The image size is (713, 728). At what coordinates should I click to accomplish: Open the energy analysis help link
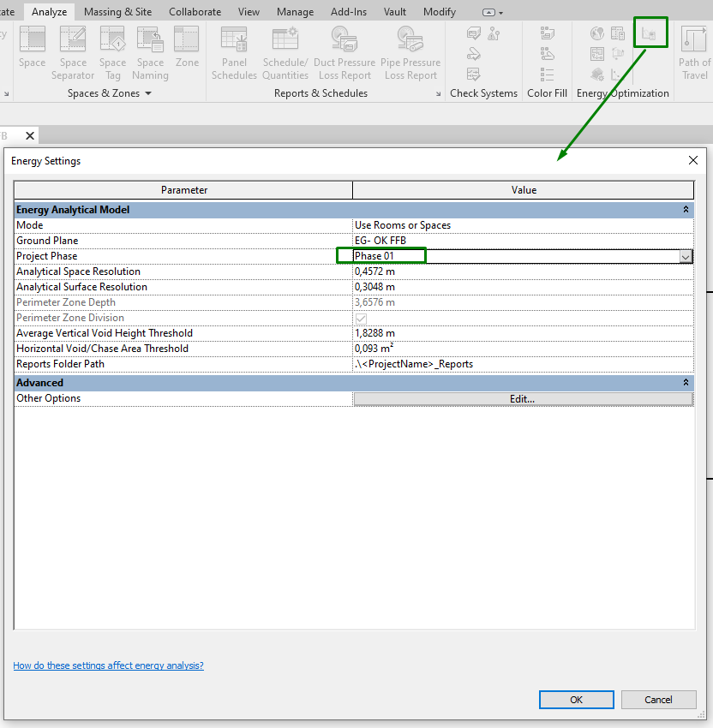[108, 665]
